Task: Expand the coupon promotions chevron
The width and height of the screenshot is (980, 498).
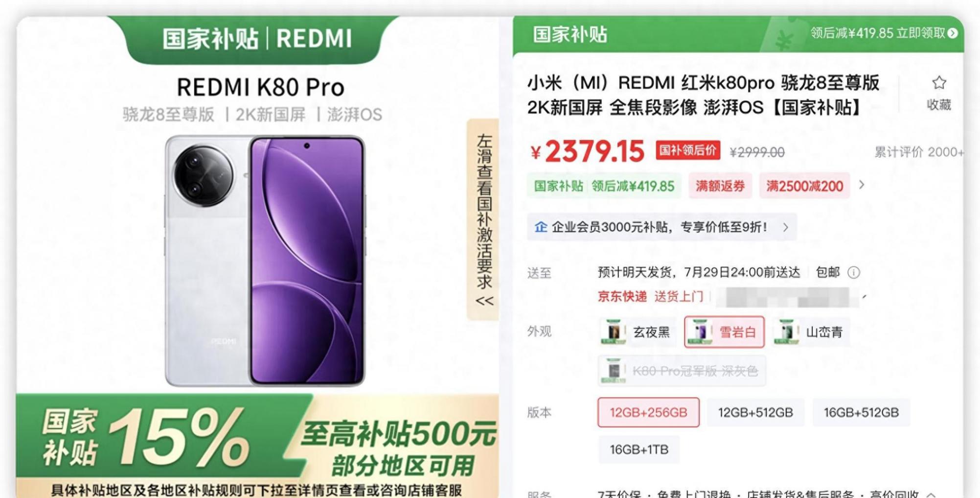Action: coord(862,185)
